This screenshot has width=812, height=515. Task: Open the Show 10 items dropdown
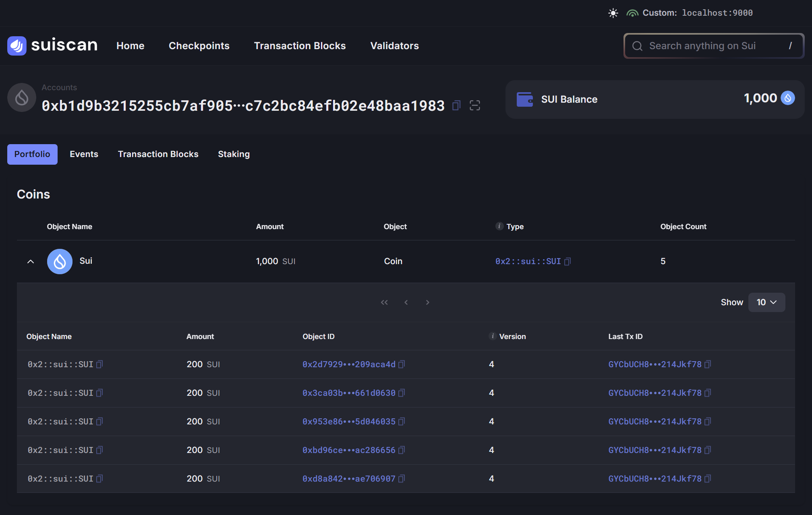pos(766,302)
